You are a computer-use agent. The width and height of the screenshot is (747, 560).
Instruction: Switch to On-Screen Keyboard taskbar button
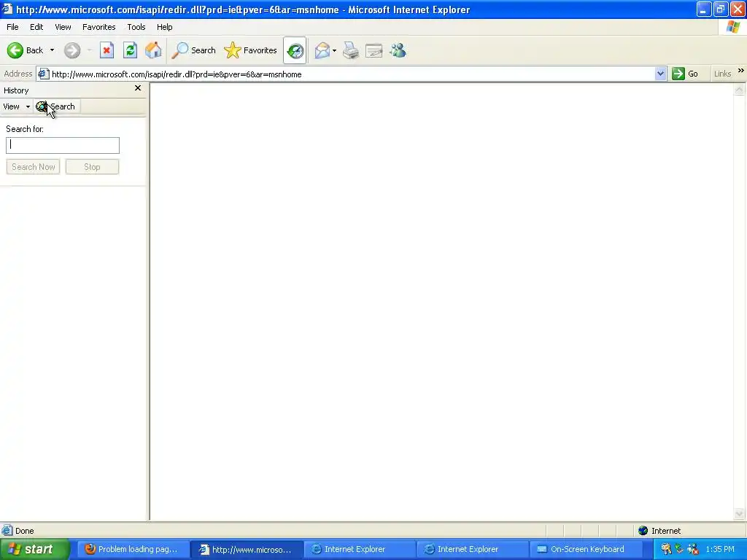pos(586,550)
